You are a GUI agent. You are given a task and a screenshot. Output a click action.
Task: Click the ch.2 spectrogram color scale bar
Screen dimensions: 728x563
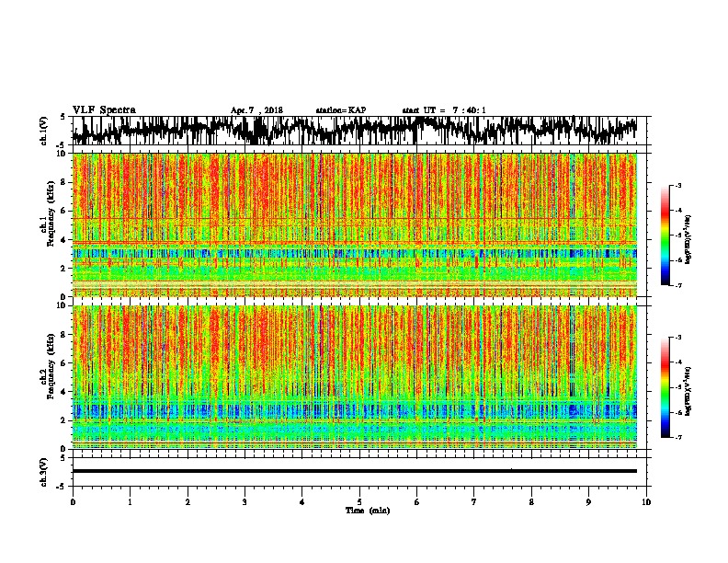pos(665,387)
